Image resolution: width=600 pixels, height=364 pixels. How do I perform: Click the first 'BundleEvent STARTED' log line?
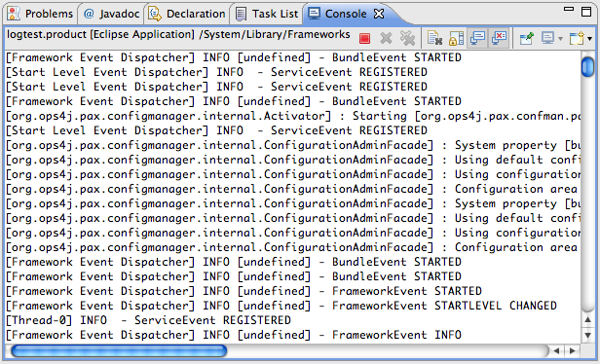click(x=234, y=57)
